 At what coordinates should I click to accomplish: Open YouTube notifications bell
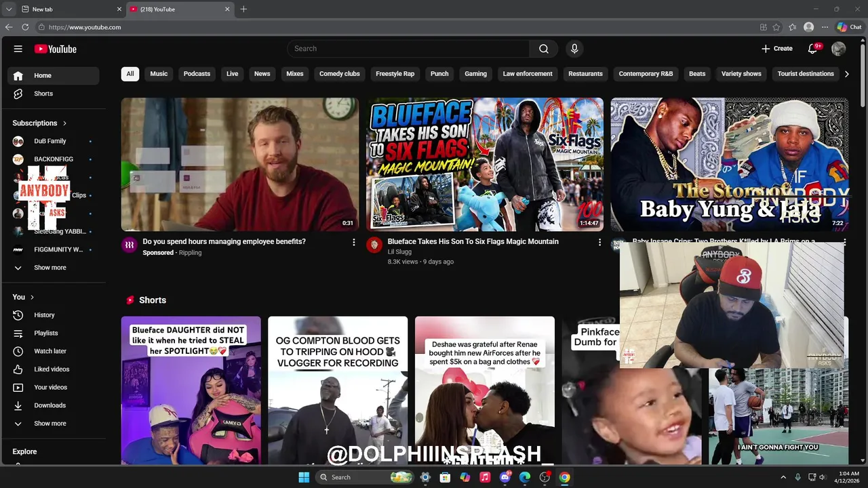(813, 49)
